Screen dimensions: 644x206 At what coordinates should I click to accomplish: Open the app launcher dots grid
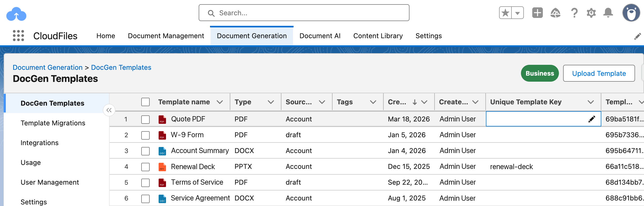point(18,36)
